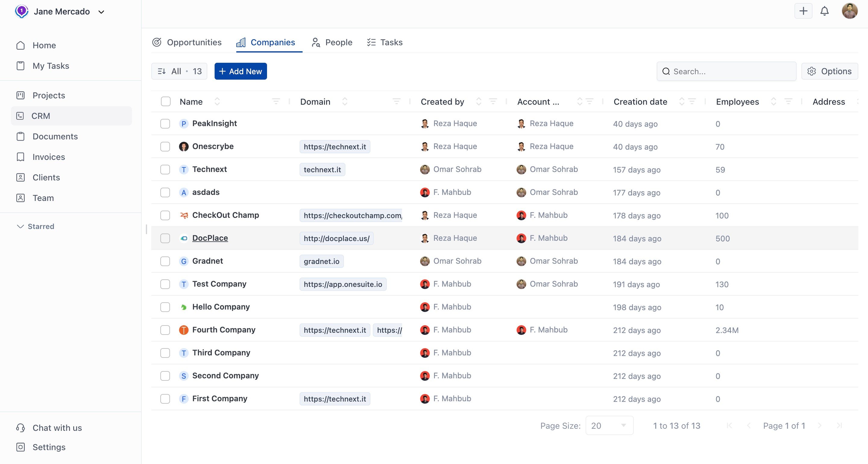Sort by the Employees column arrows
Image resolution: width=868 pixels, height=464 pixels.
773,101
